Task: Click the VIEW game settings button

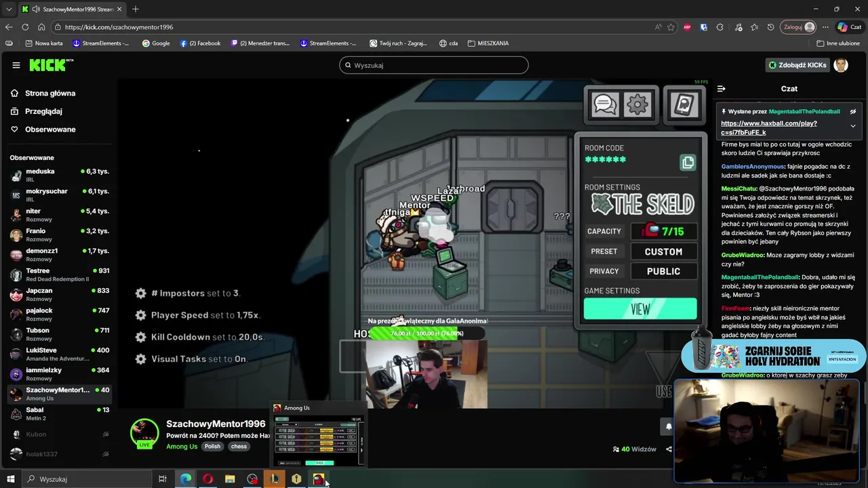Action: pyautogui.click(x=640, y=309)
